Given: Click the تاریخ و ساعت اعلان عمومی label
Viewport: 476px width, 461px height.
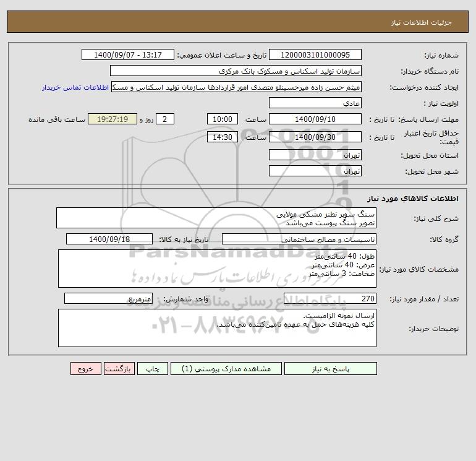Looking at the screenshot, I should pyautogui.click(x=222, y=55).
